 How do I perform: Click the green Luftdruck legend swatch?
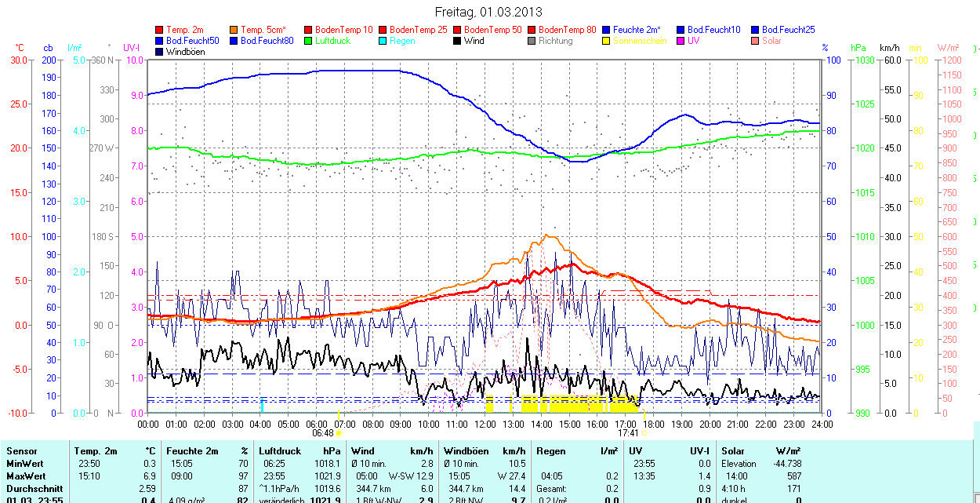[x=308, y=40]
